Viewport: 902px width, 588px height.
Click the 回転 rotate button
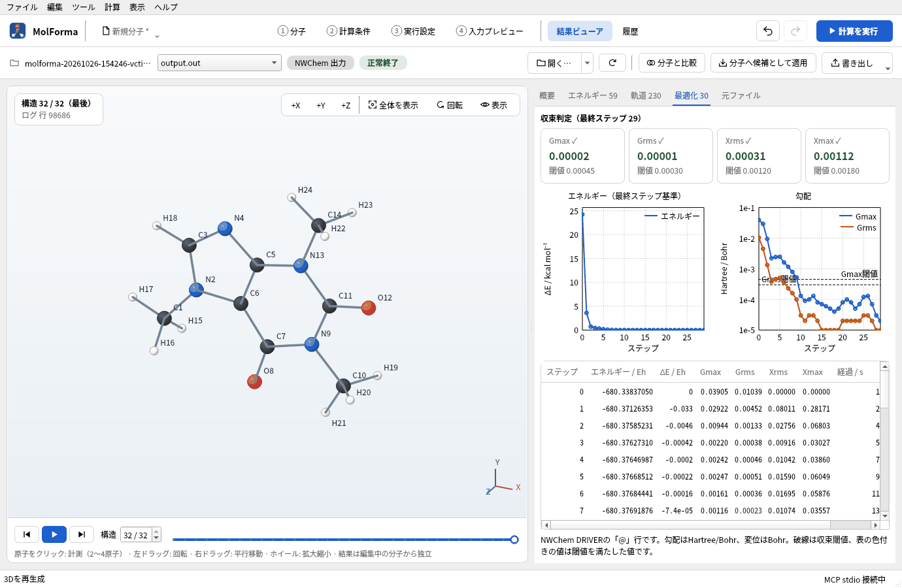point(450,105)
